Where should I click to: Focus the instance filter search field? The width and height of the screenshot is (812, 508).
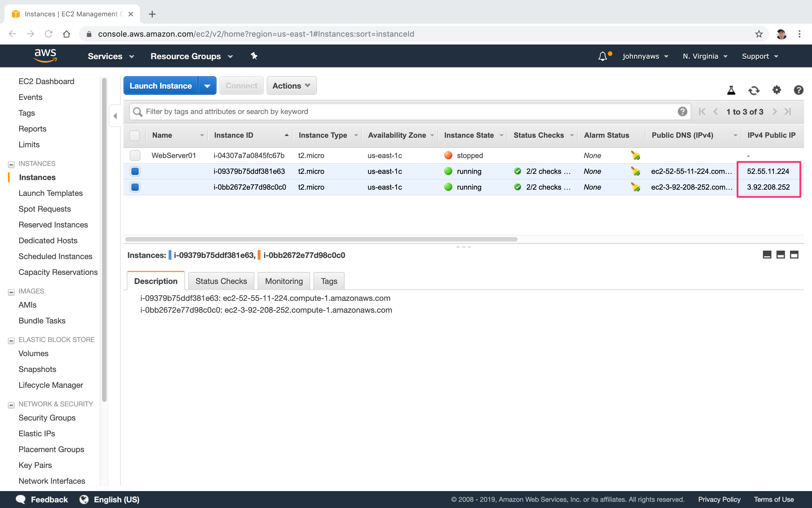pyautogui.click(x=410, y=111)
